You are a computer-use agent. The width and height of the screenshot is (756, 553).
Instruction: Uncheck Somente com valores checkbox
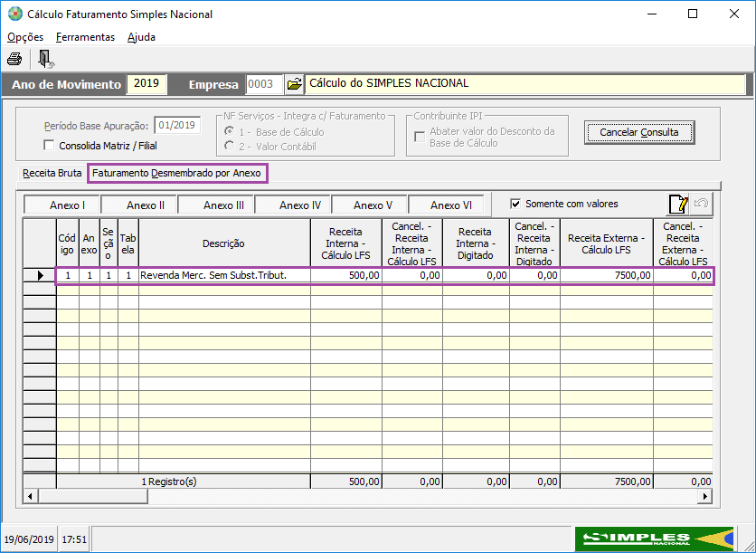point(515,204)
